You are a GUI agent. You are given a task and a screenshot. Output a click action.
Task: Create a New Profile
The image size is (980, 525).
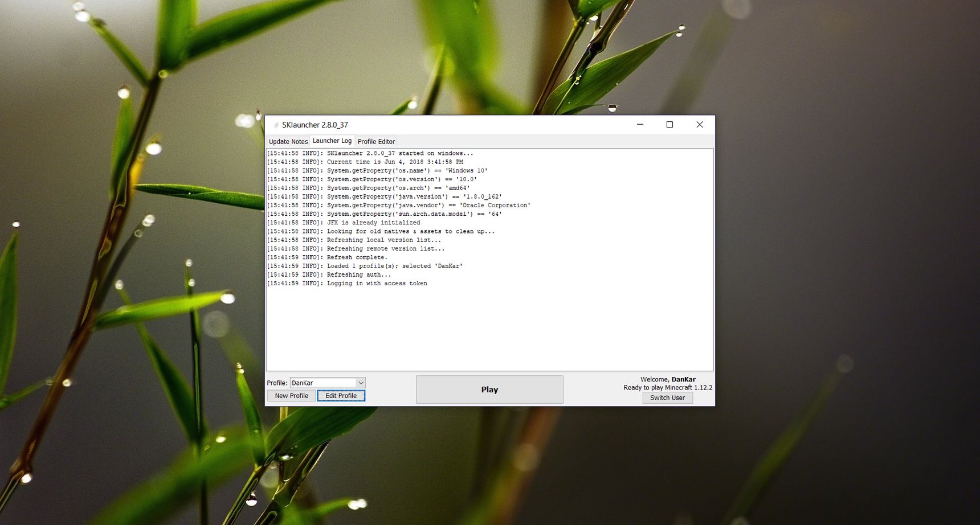pyautogui.click(x=292, y=396)
